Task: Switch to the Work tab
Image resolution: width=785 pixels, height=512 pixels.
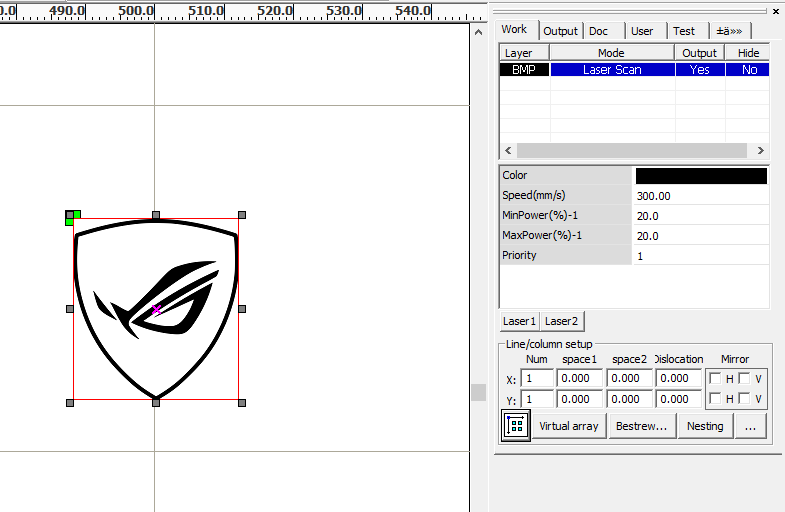Action: pyautogui.click(x=514, y=30)
